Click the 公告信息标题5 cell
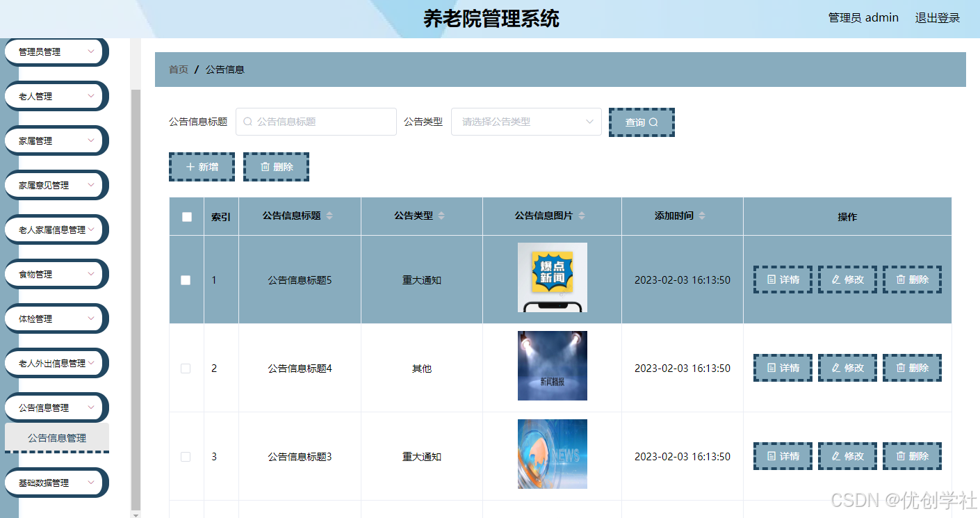The height and width of the screenshot is (518, 980). point(300,280)
